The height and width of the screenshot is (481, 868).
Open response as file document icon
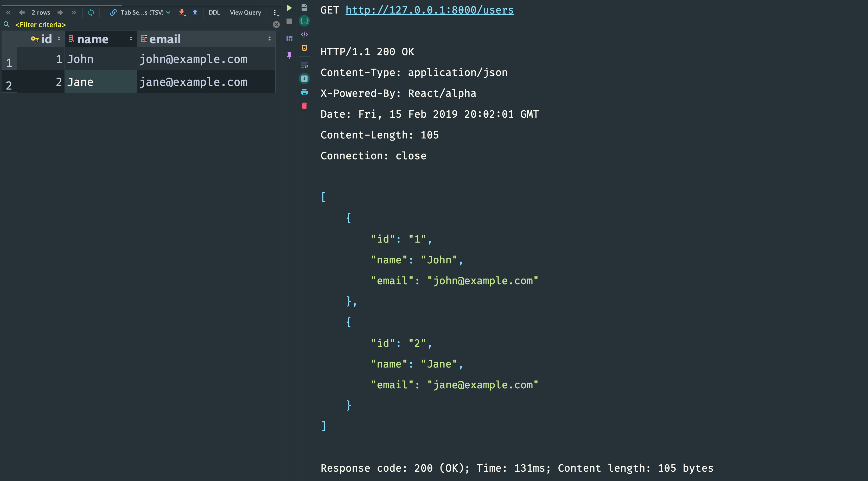304,7
